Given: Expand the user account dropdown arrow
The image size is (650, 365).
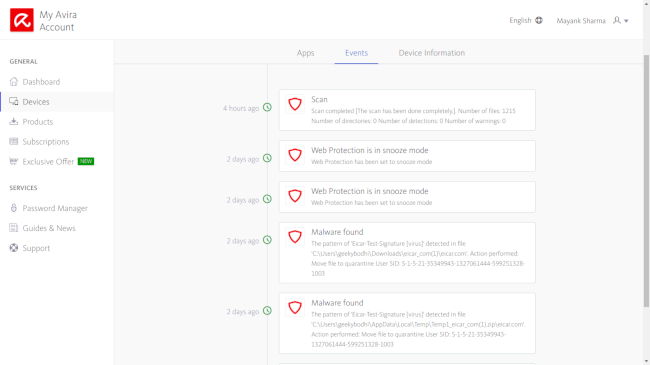Looking at the screenshot, I should [x=626, y=21].
